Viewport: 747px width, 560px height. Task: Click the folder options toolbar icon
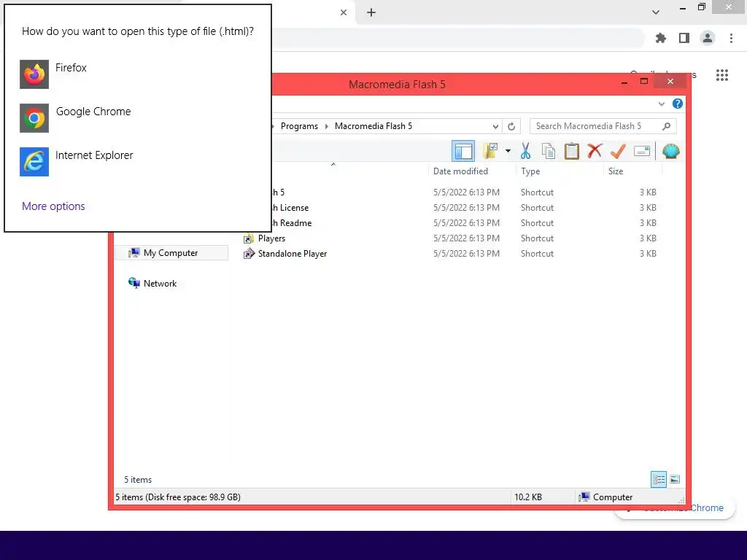coord(490,151)
